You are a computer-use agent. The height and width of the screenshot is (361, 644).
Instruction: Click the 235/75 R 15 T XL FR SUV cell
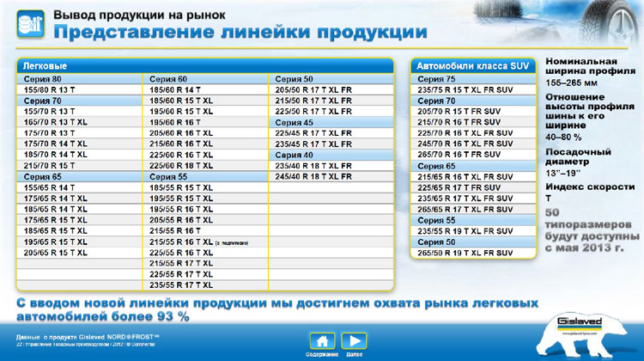click(x=473, y=89)
